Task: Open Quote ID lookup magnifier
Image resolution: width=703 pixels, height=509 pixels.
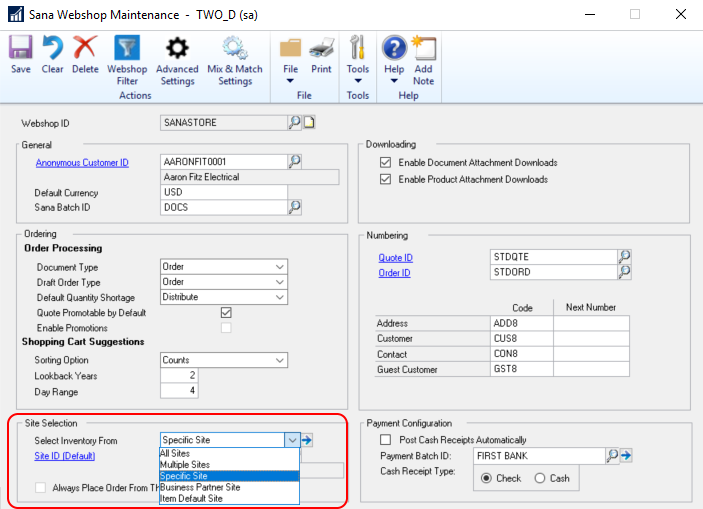Action: pos(625,257)
